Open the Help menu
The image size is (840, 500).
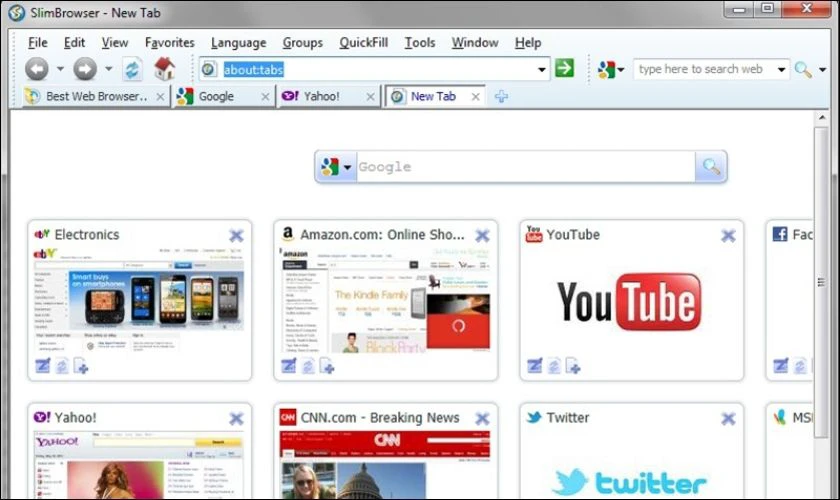point(528,43)
